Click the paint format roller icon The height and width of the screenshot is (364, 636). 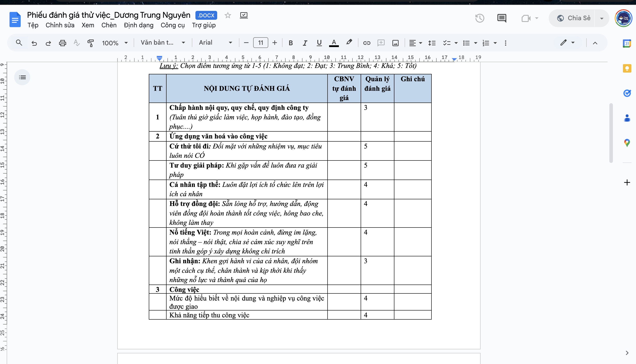point(91,43)
